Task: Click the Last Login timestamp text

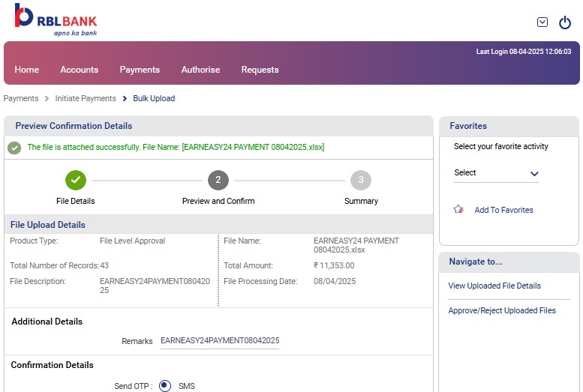Action: pyautogui.click(x=524, y=52)
